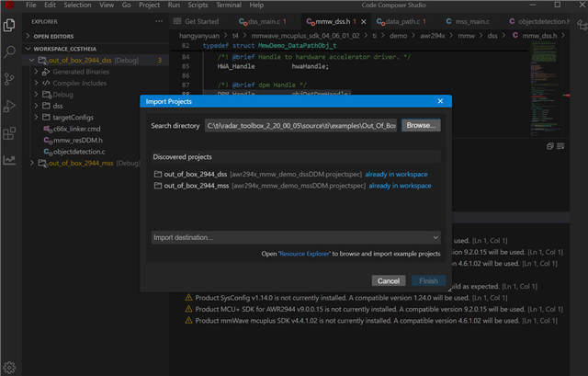Image resolution: width=588 pixels, height=376 pixels.
Task: Open the Manage settings gear
Action: [x=9, y=368]
